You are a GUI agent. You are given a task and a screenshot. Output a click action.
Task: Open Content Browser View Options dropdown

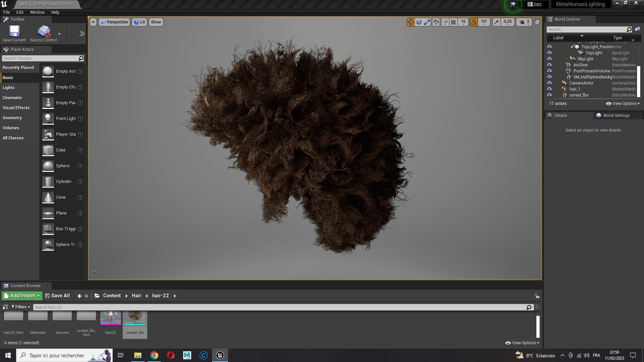click(522, 343)
